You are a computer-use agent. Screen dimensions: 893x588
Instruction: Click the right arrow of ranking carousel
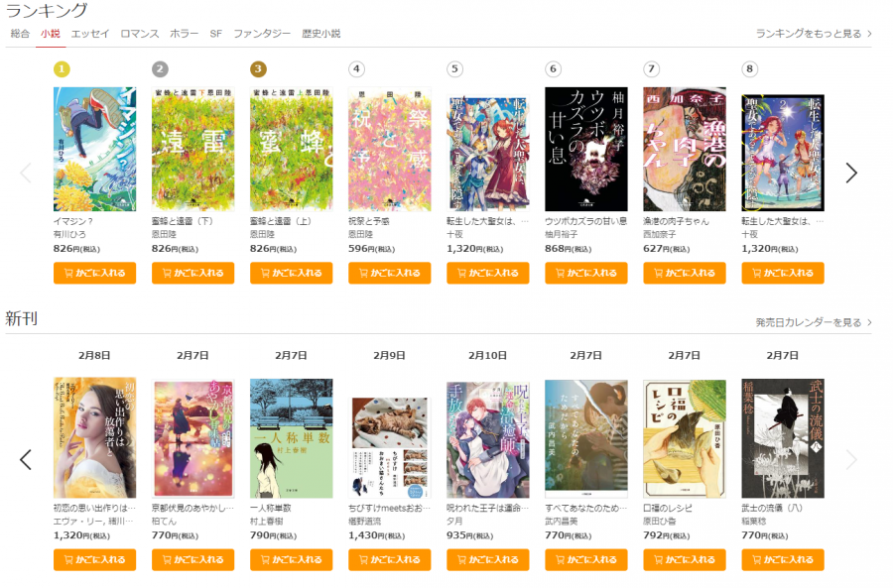coord(851,174)
